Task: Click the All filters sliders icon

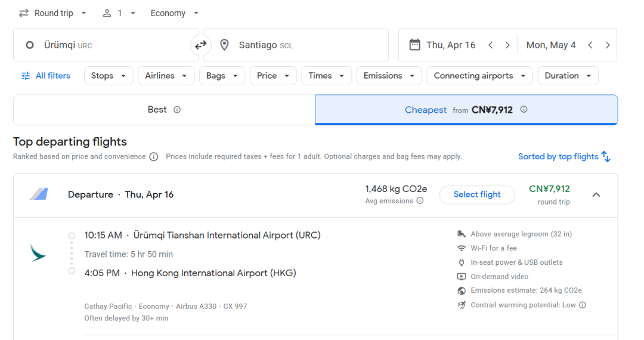Action: click(26, 76)
